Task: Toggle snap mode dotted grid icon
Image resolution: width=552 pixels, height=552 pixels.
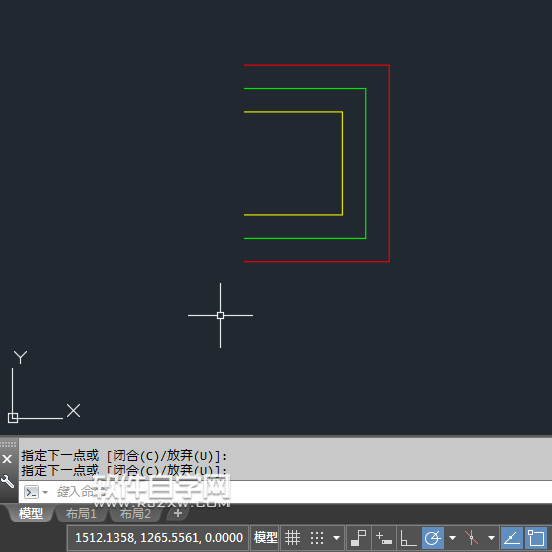Action: [316, 538]
